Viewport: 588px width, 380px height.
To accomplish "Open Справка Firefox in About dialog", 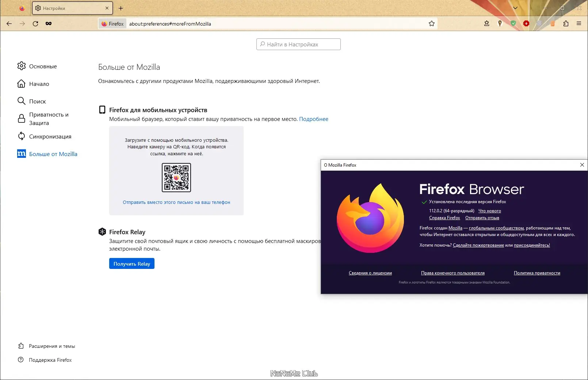I will 444,218.
